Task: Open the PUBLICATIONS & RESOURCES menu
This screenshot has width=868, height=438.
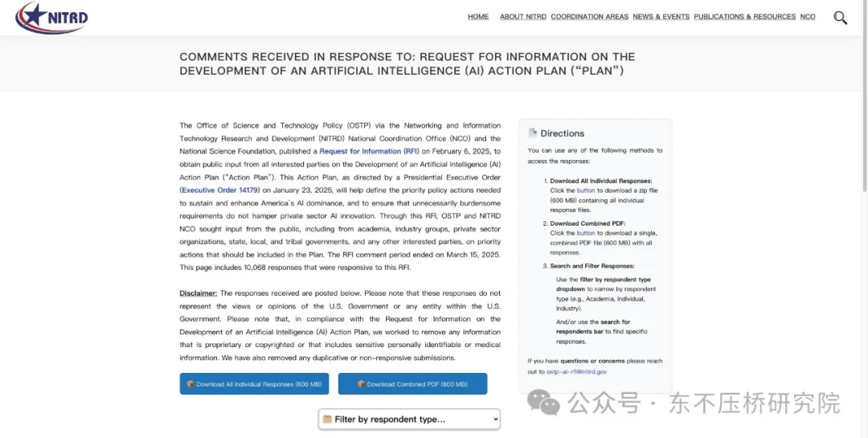Action: point(744,17)
